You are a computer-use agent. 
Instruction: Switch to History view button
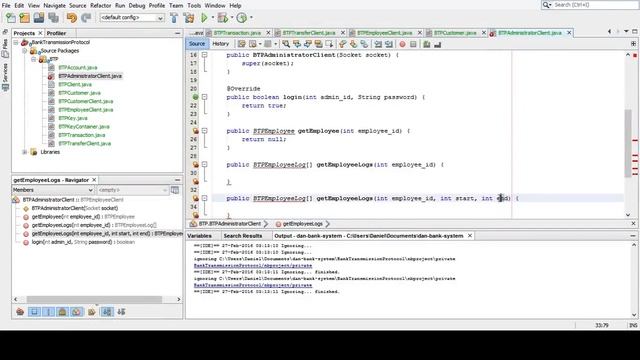[x=220, y=44]
